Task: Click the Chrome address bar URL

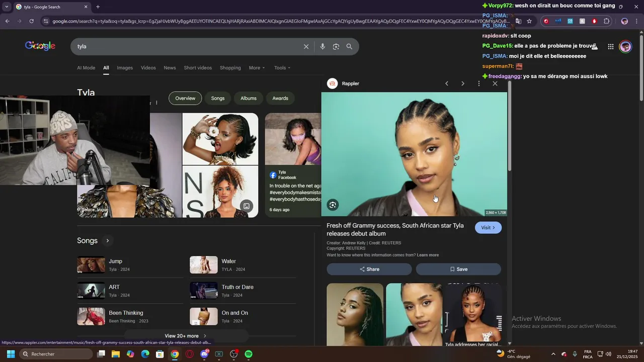Action: (x=280, y=21)
